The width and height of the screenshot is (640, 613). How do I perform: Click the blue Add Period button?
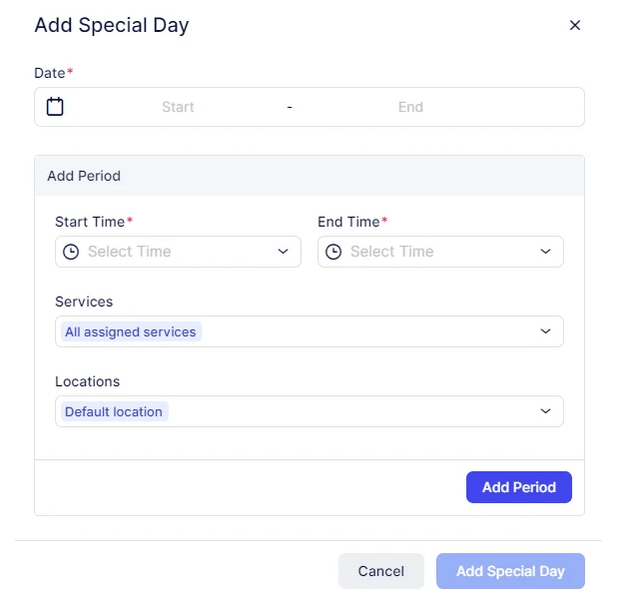[519, 487]
